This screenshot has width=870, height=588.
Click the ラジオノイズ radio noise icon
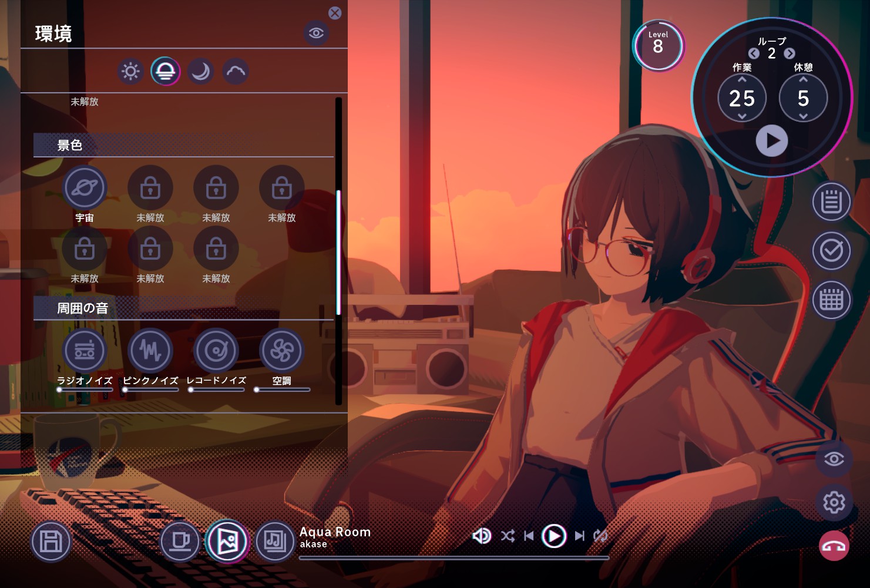85,351
